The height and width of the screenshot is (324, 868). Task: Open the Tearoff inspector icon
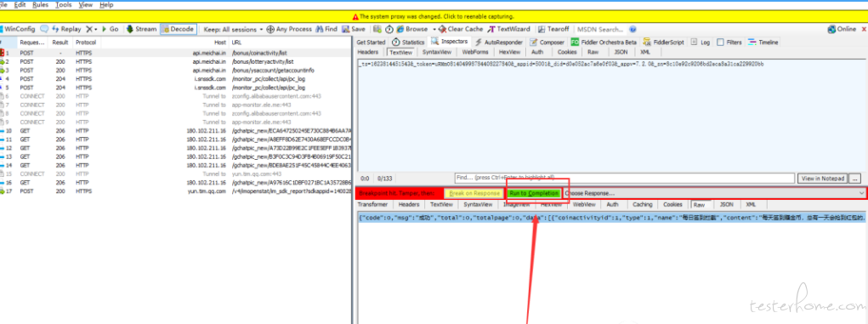tap(542, 29)
